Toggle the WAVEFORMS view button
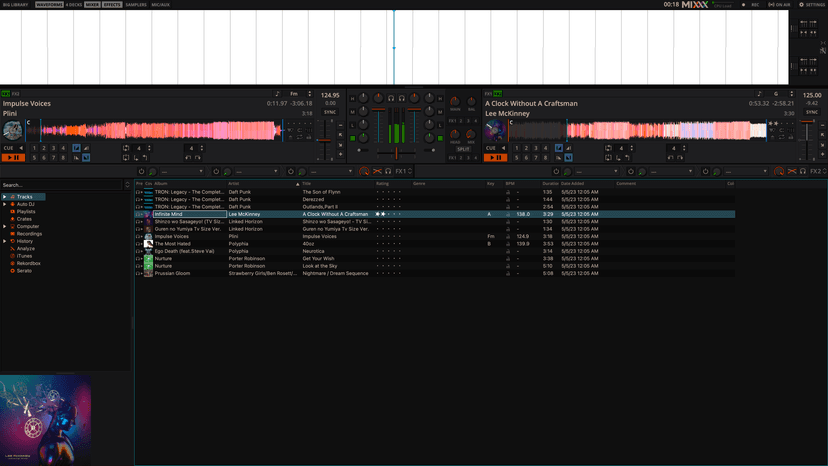This screenshot has height=466, width=828. 49,5
